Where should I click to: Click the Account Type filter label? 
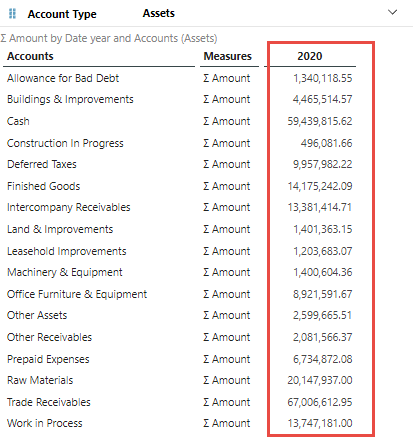(x=62, y=14)
